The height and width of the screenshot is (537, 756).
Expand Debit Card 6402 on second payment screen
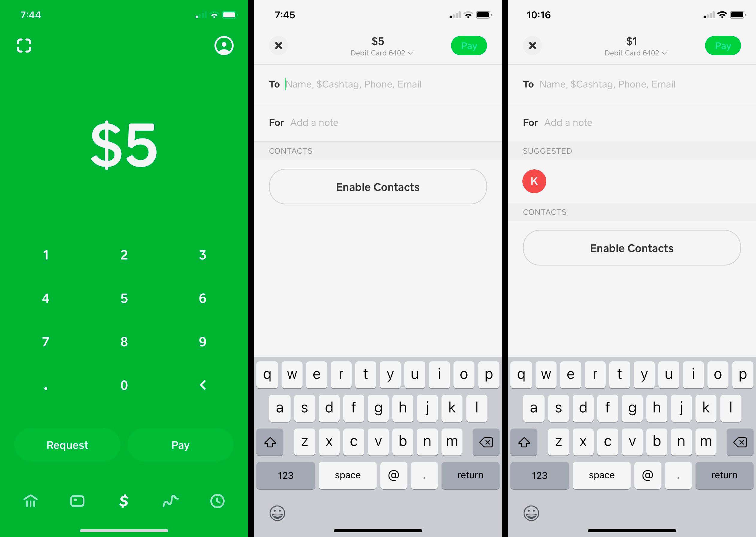(378, 53)
